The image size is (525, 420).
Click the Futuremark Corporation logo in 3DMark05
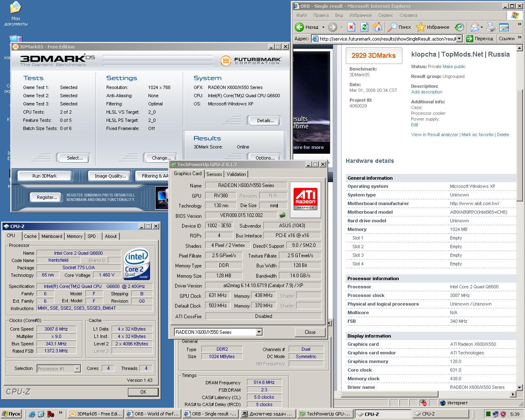coord(251,61)
